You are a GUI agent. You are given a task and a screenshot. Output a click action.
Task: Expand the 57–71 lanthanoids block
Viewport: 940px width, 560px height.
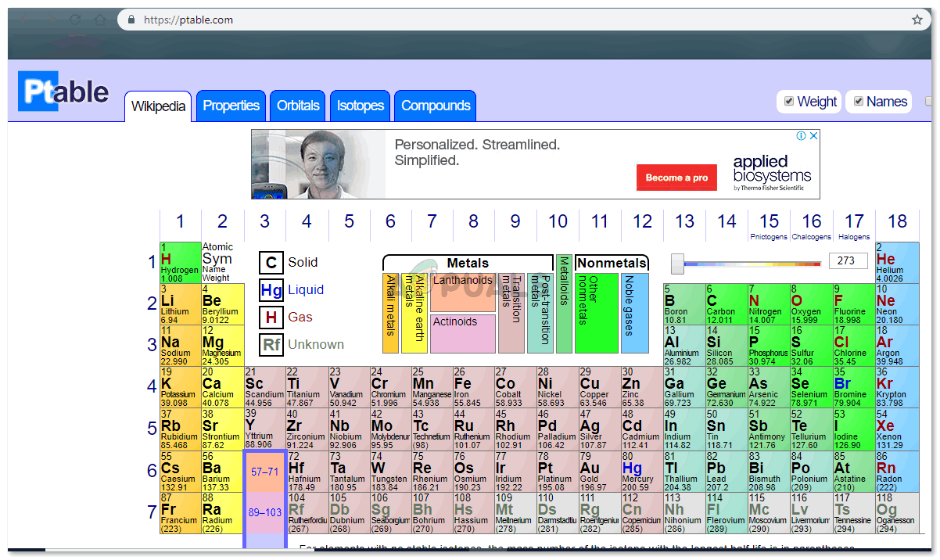pos(264,472)
